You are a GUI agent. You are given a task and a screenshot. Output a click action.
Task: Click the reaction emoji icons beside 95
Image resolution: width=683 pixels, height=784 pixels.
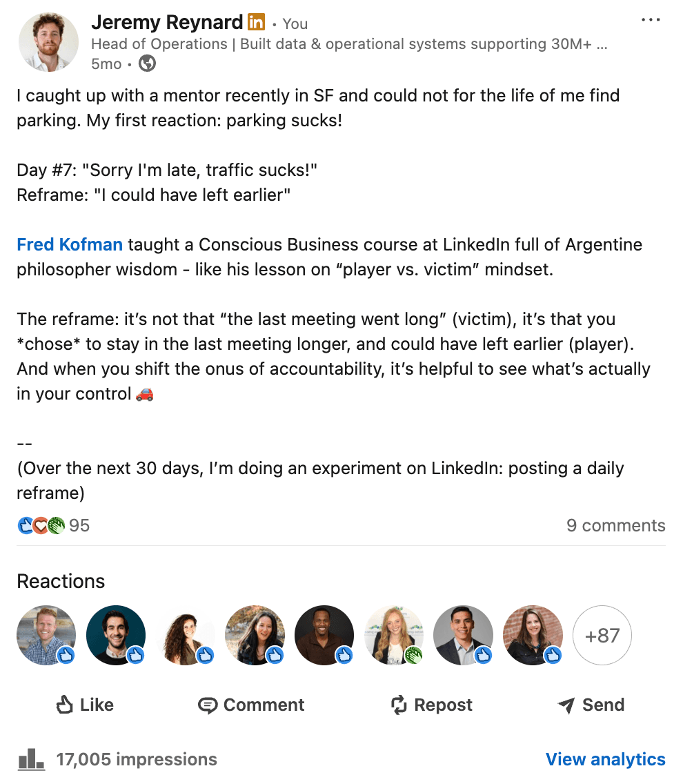[41, 525]
